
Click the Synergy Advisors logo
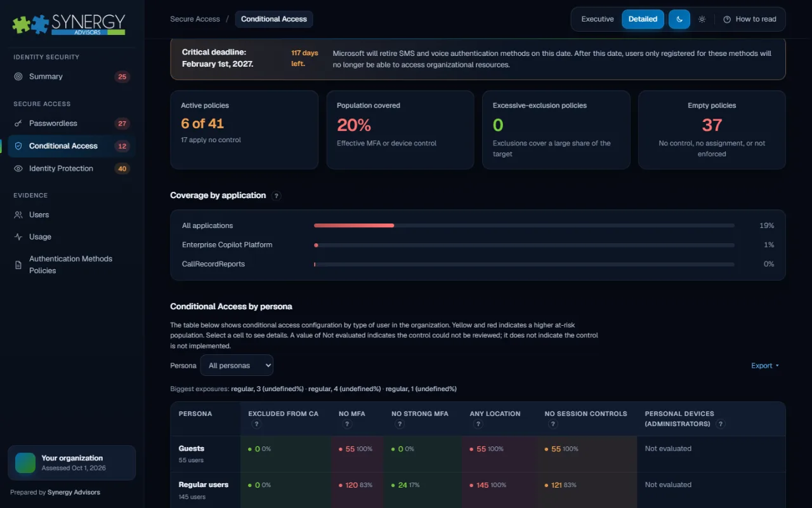[69, 24]
